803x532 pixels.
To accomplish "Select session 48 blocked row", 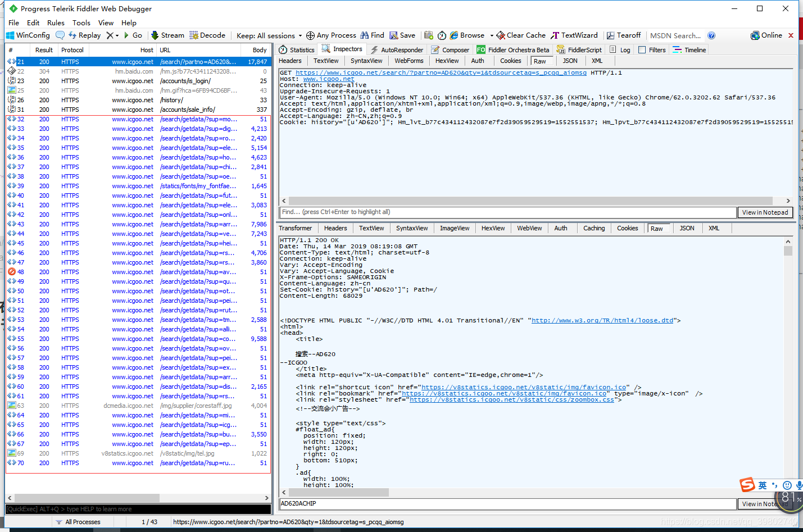I will click(x=138, y=272).
